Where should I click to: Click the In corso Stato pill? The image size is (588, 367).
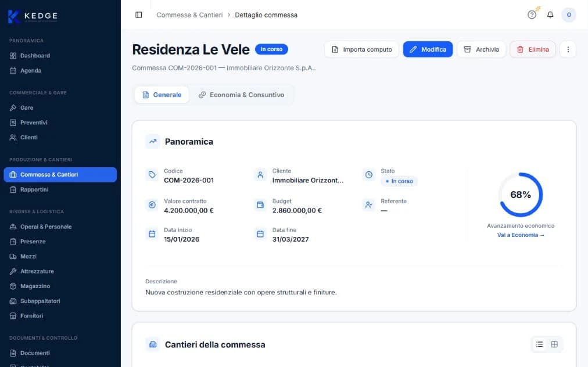click(399, 181)
